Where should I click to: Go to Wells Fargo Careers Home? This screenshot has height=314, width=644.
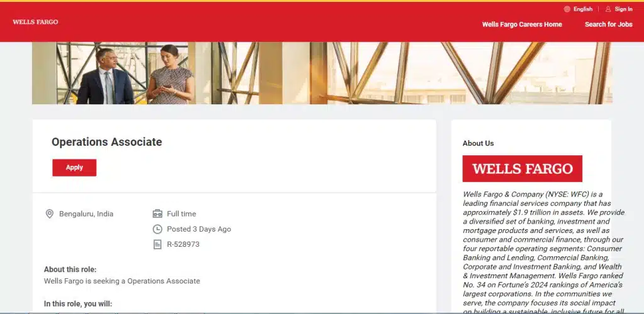(x=522, y=24)
